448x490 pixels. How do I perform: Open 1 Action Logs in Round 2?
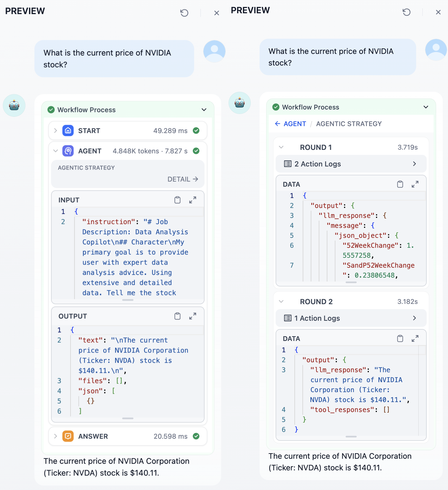(x=351, y=318)
